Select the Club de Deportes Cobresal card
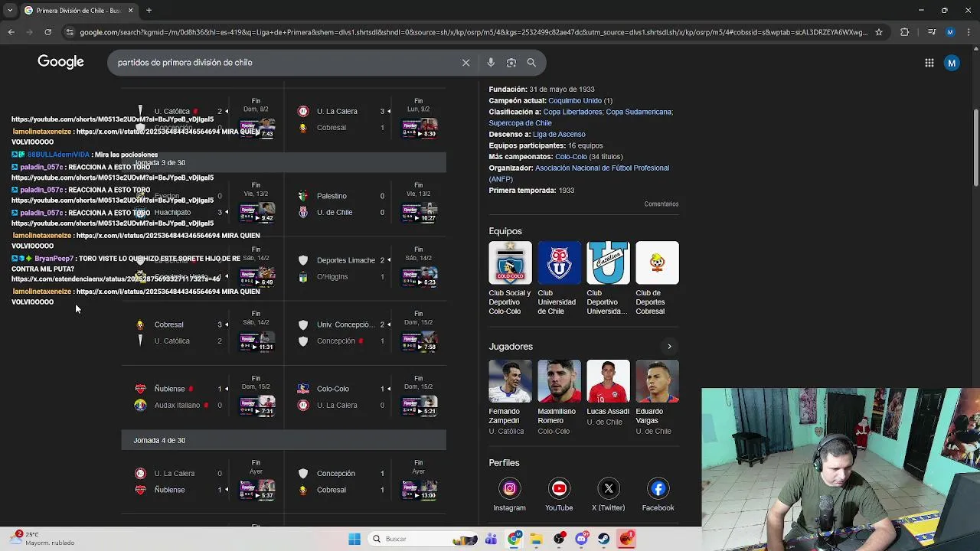The width and height of the screenshot is (980, 551). pos(657,279)
